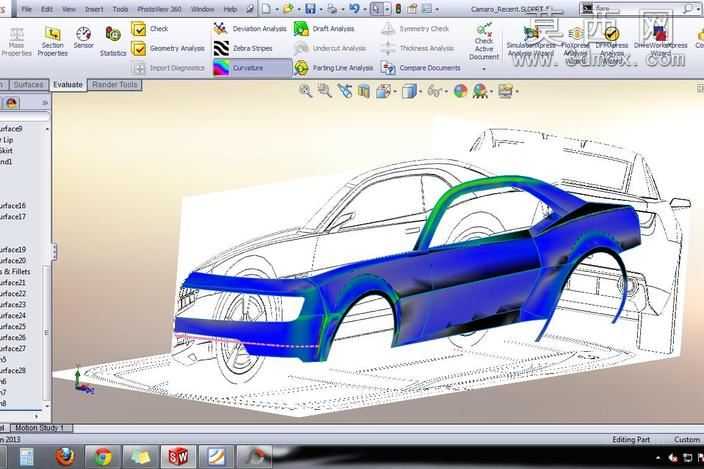The image size is (704, 469).
Task: Toggle Zebra Stripes display
Action: tap(243, 48)
